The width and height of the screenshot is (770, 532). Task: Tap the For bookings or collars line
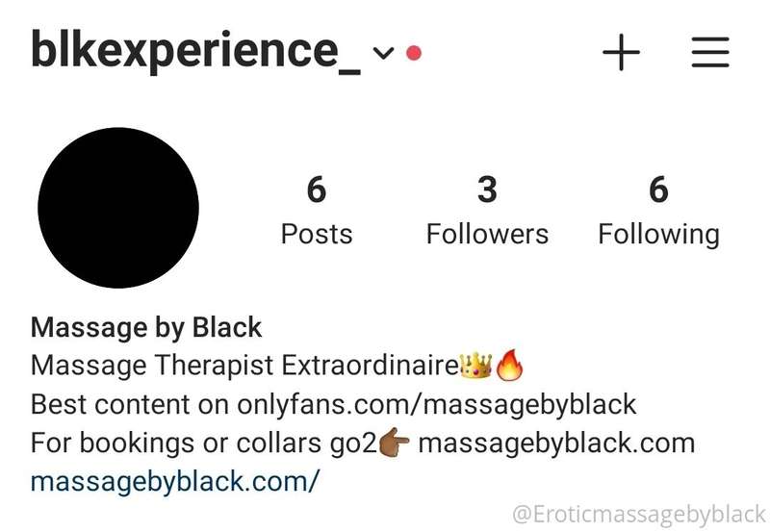click(x=363, y=443)
